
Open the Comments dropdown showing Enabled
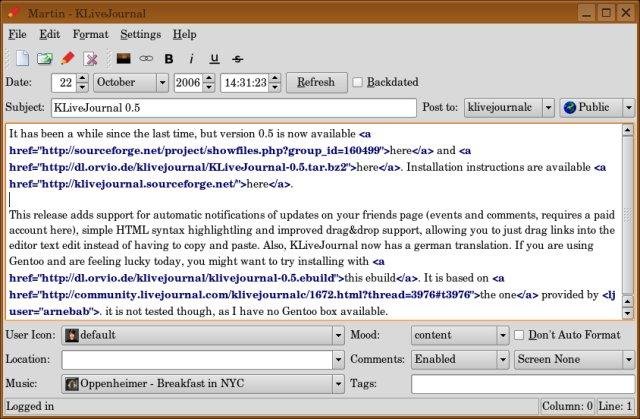(460, 359)
